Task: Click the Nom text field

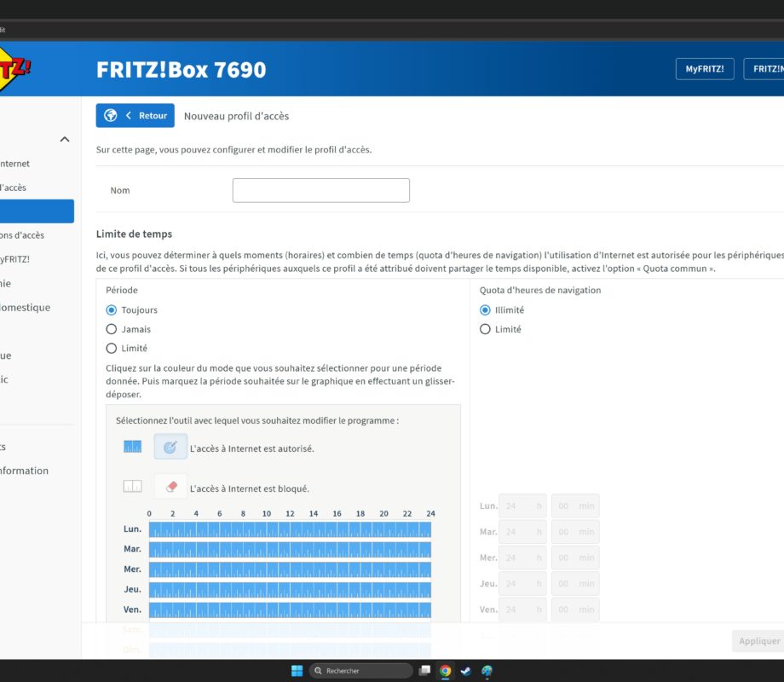Action: (321, 190)
